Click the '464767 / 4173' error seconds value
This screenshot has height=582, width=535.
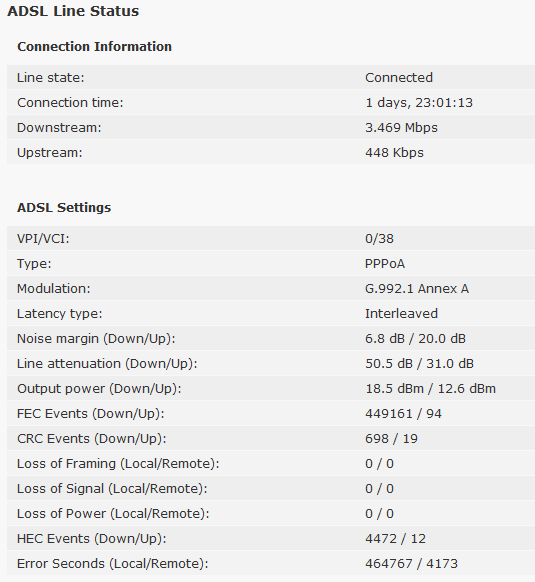[x=411, y=564]
